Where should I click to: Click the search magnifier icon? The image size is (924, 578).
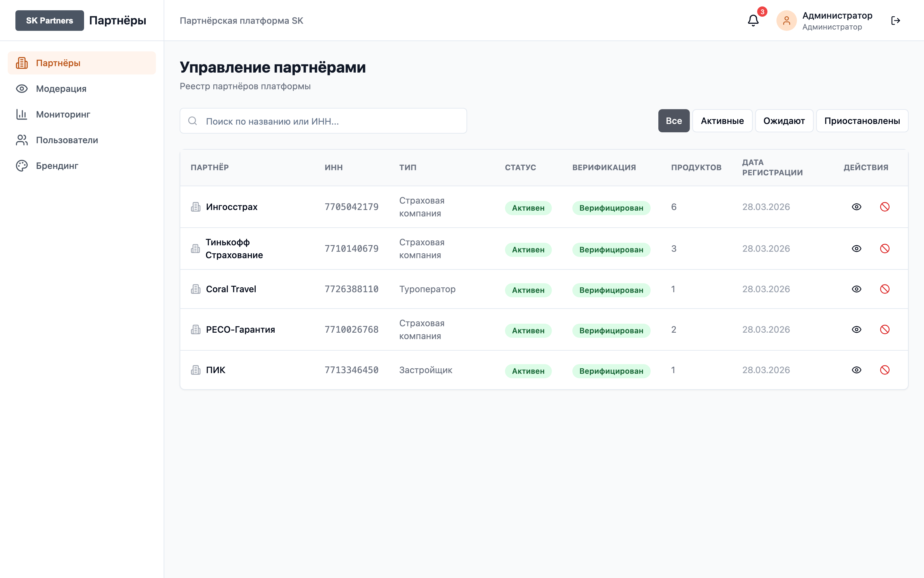pyautogui.click(x=193, y=121)
